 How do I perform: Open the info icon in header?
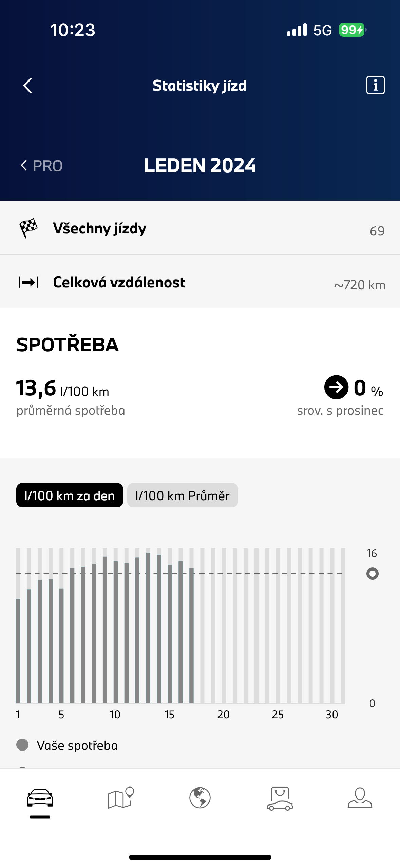point(375,85)
